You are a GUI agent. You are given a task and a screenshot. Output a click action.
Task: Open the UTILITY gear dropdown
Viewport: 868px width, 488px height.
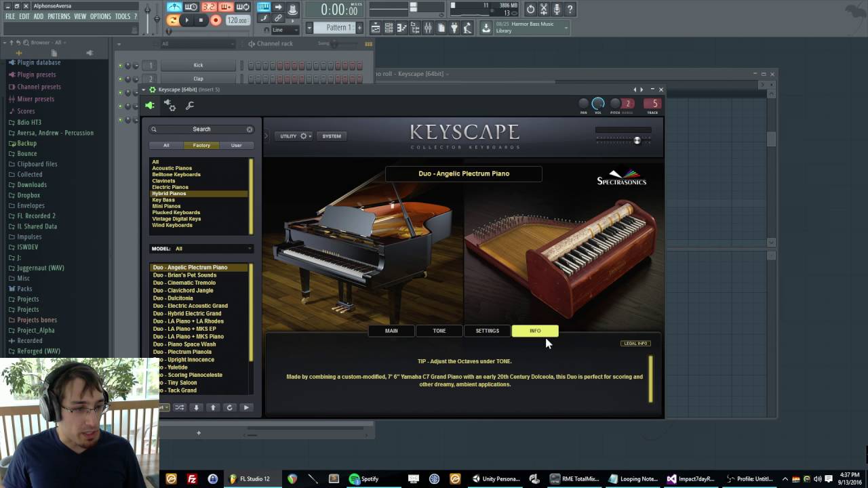pyautogui.click(x=294, y=136)
